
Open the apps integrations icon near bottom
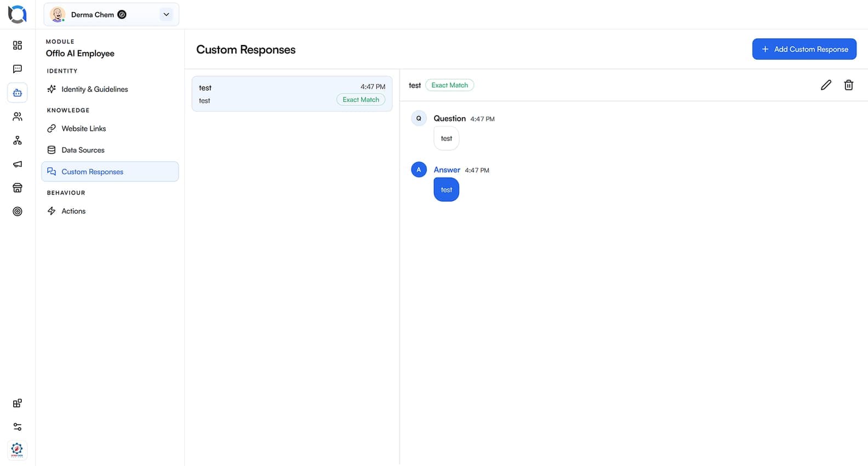(18, 403)
